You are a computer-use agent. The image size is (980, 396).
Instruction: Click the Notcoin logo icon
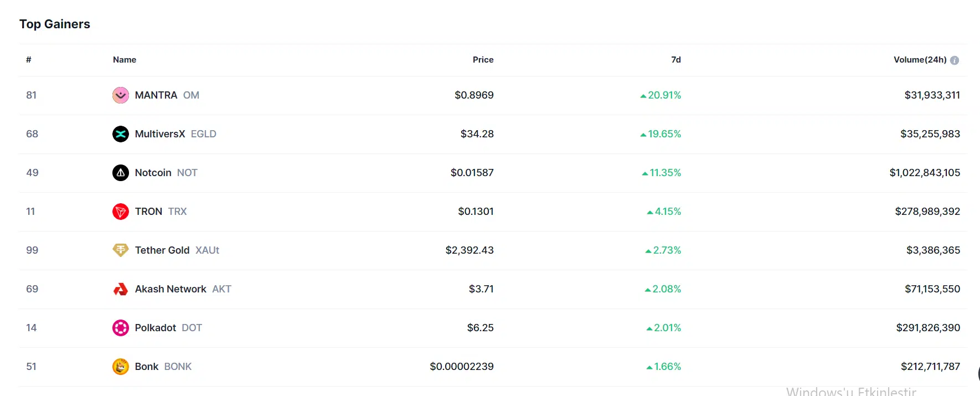tap(121, 173)
